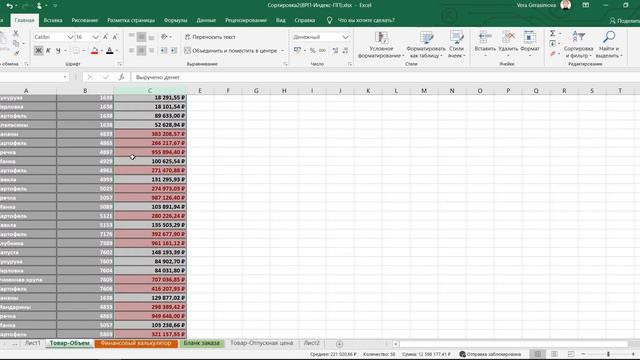The height and width of the screenshot is (360, 640).
Task: Toggle bold (Ж) formatting
Action: click(x=38, y=51)
